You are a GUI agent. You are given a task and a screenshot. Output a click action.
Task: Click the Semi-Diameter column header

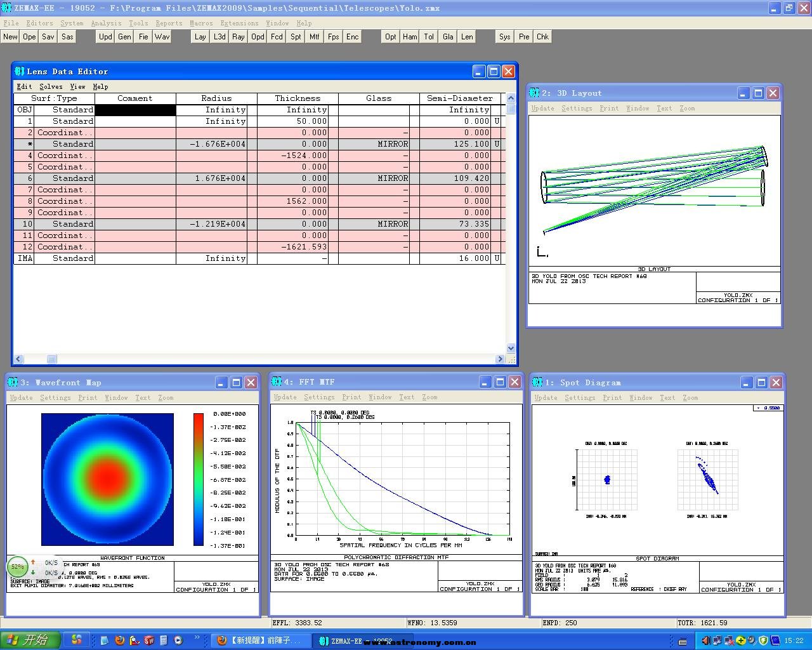[460, 98]
